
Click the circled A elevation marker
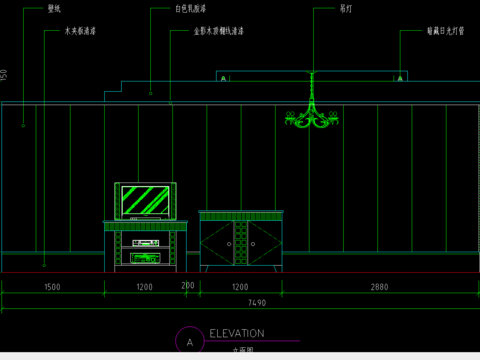coord(190,340)
